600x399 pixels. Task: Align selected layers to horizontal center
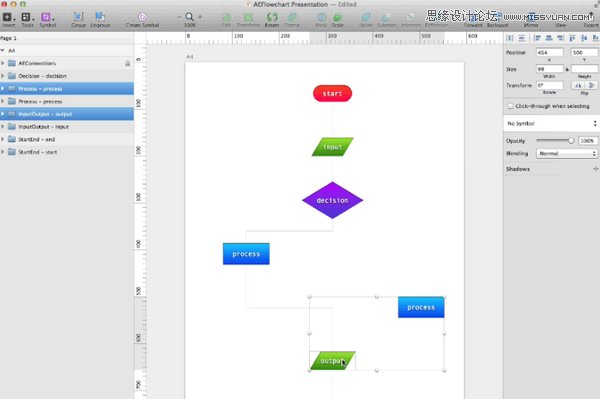point(549,38)
